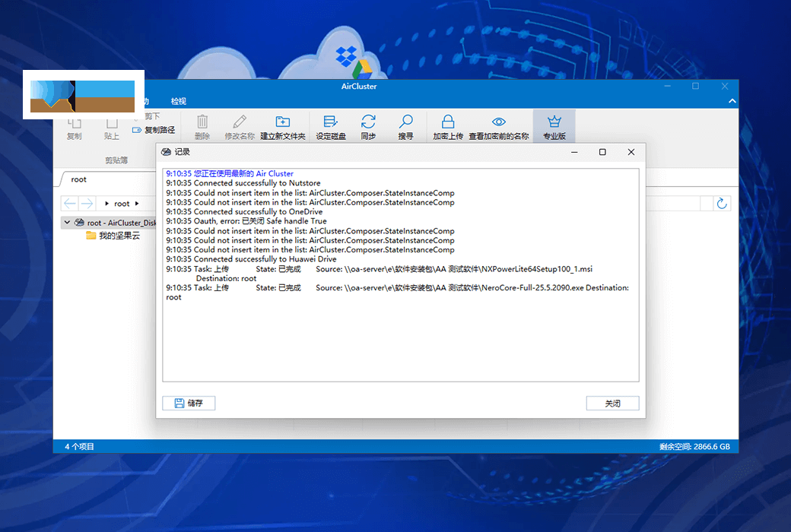Click root in the breadcrumb path
791x532 pixels.
click(x=122, y=204)
